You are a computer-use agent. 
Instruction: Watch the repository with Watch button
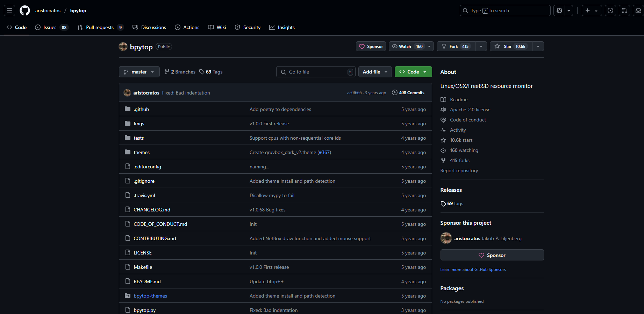411,46
